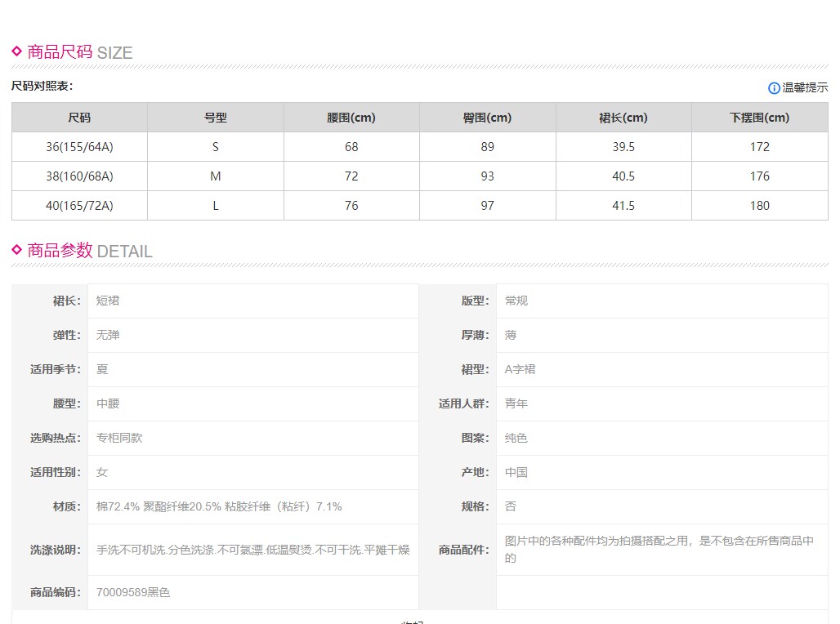Click the 臀围 value 89 cell
The image size is (840, 624).
tap(488, 147)
